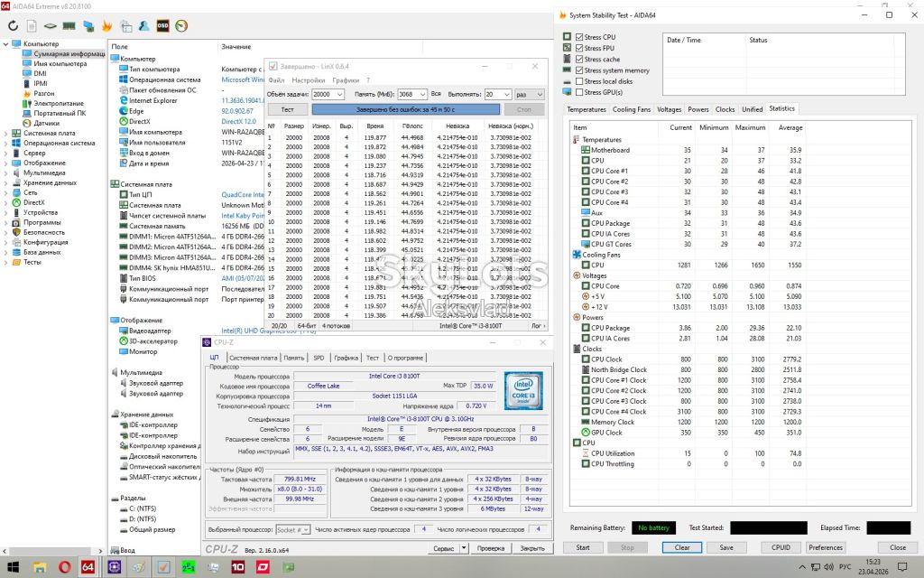Click LinX progress bar showing completion status
The width and height of the screenshot is (924, 578).
[405, 109]
